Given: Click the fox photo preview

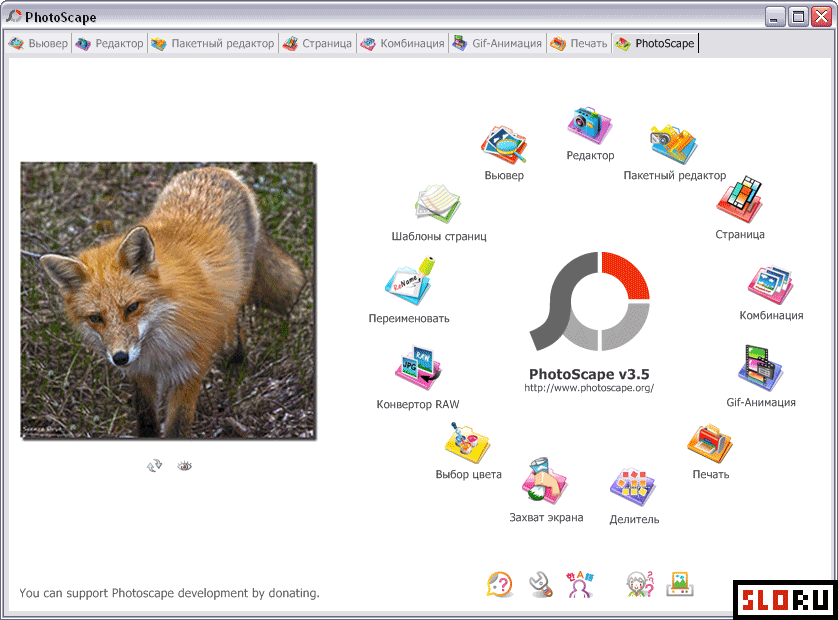Looking at the screenshot, I should point(168,301).
